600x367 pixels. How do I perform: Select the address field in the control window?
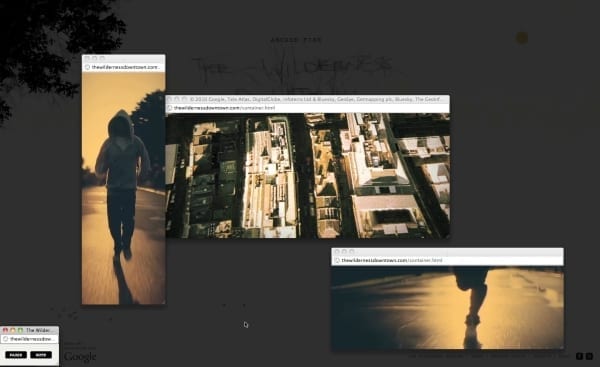[x=29, y=339]
